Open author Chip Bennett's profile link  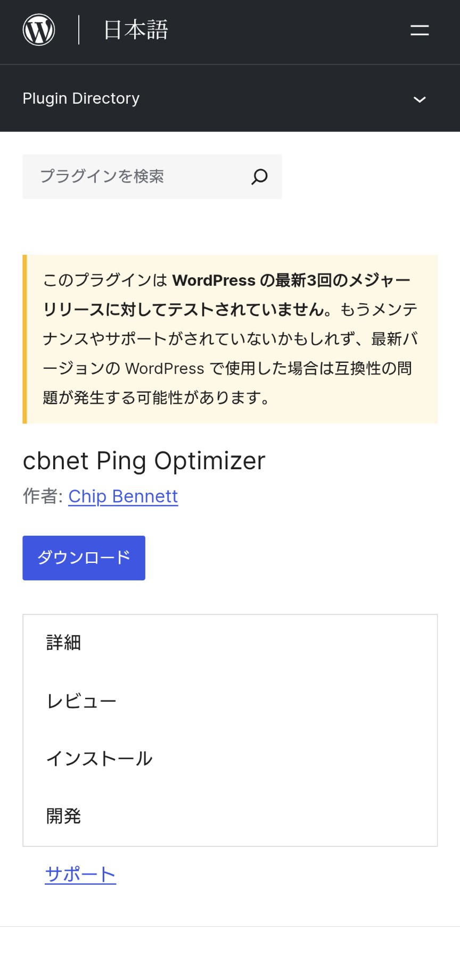coord(123,496)
